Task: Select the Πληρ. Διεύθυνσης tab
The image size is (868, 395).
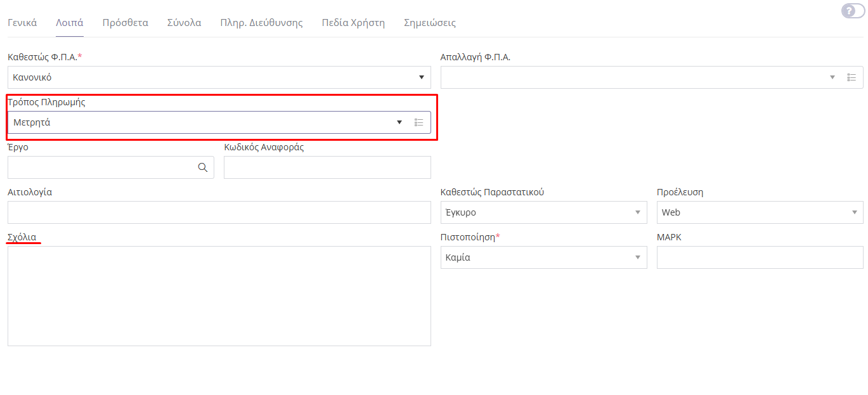Action: (261, 23)
